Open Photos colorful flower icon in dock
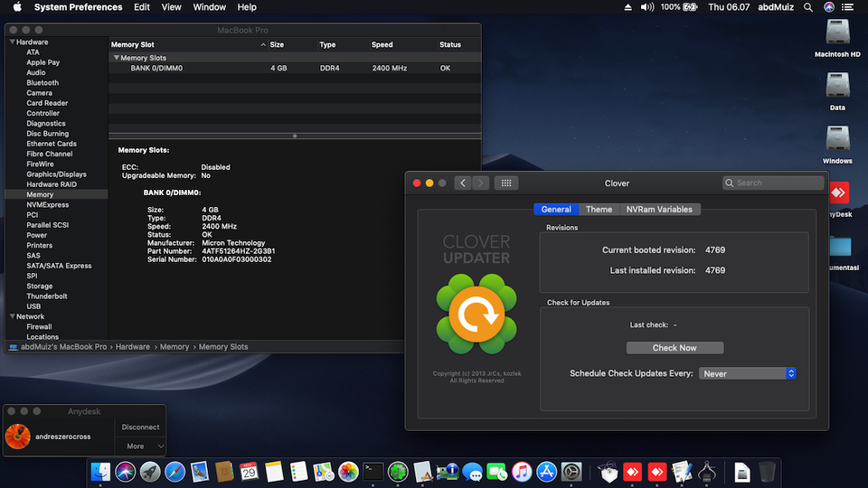The width and height of the screenshot is (868, 488). (x=348, y=472)
